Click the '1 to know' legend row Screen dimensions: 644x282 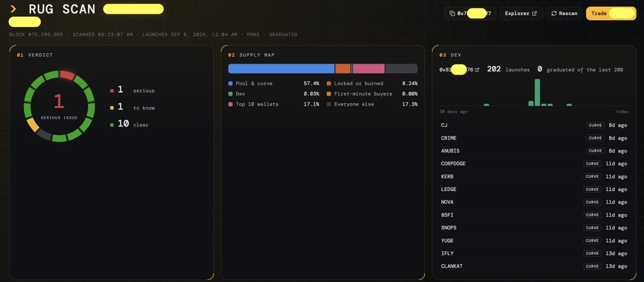(x=132, y=107)
